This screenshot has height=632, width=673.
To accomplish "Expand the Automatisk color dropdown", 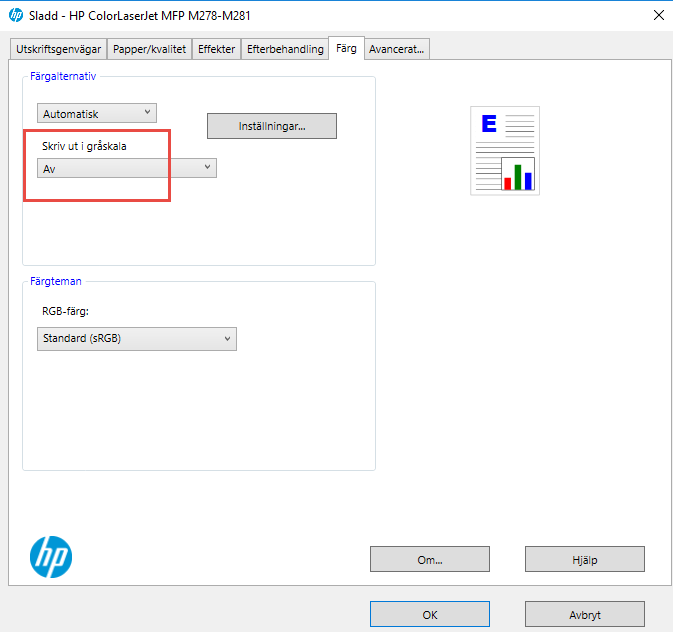I will (97, 113).
